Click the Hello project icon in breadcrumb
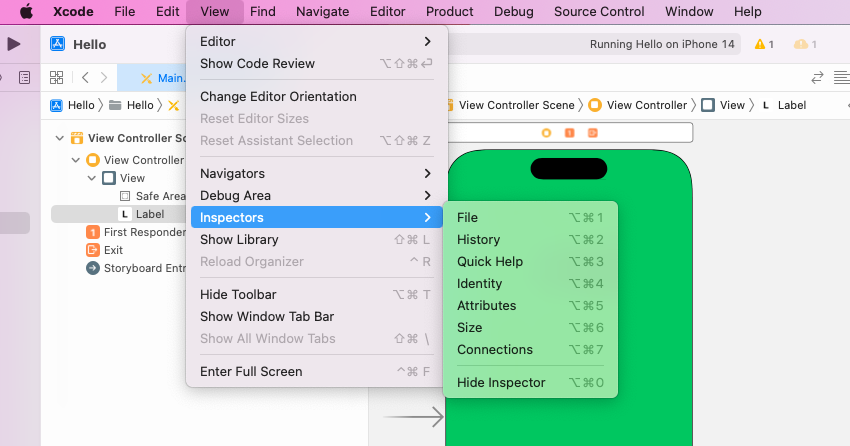 click(x=56, y=105)
